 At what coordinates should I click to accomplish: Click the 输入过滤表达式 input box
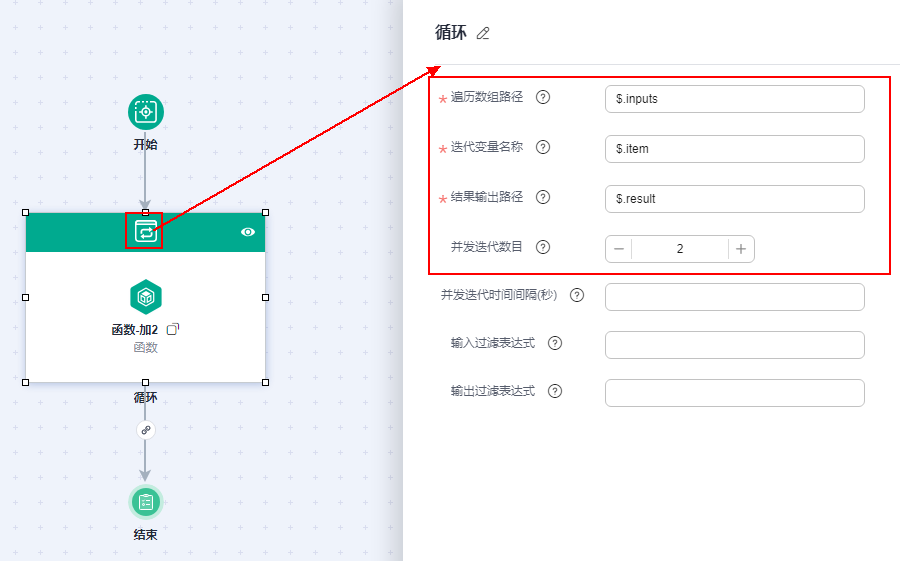click(734, 345)
